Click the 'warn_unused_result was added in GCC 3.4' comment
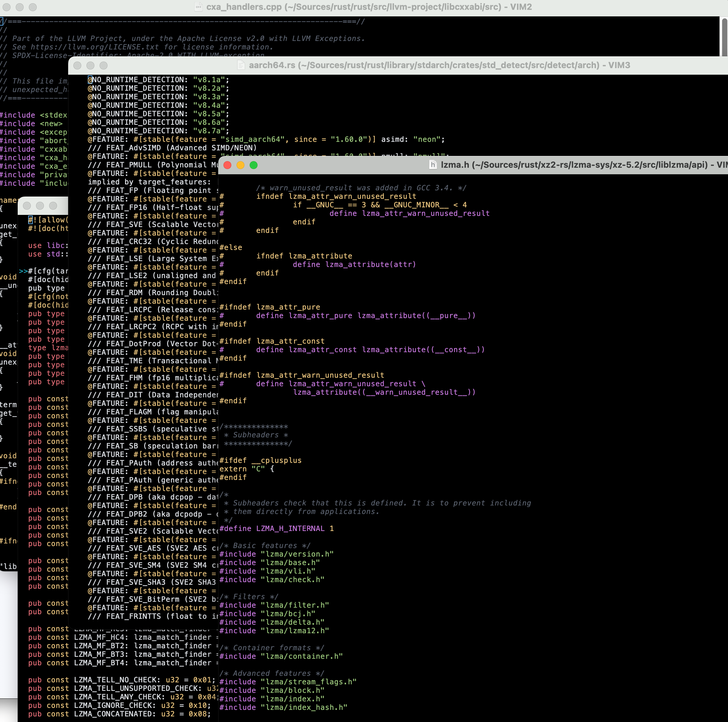Viewport: 728px width, 722px height. [361, 188]
